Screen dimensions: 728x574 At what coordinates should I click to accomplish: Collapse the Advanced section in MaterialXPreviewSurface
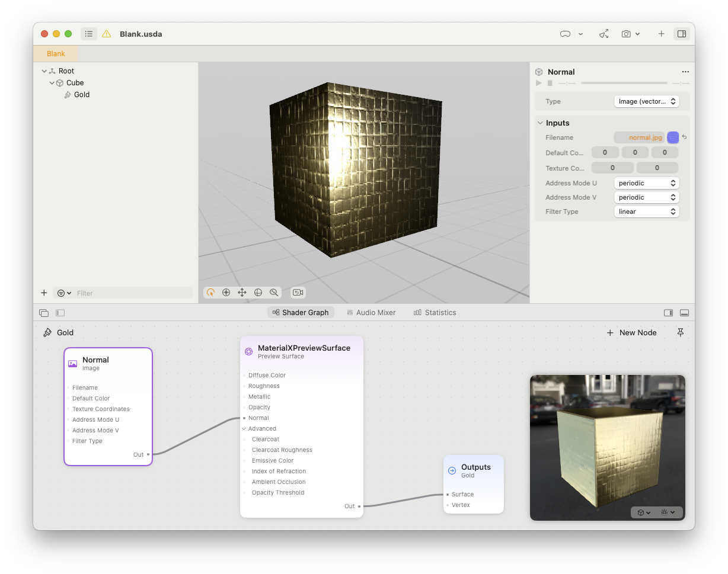244,429
